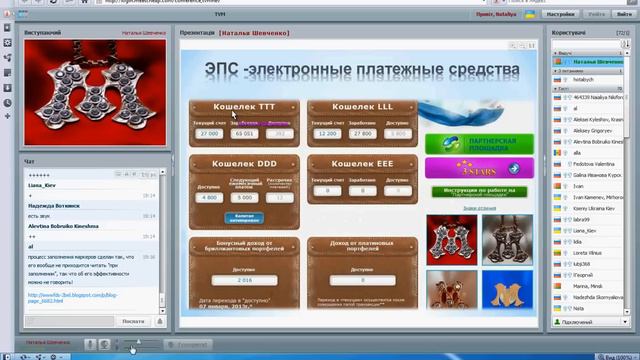Click the blue button in Кошелек DDD
The image size is (640, 360).
pyautogui.click(x=244, y=218)
